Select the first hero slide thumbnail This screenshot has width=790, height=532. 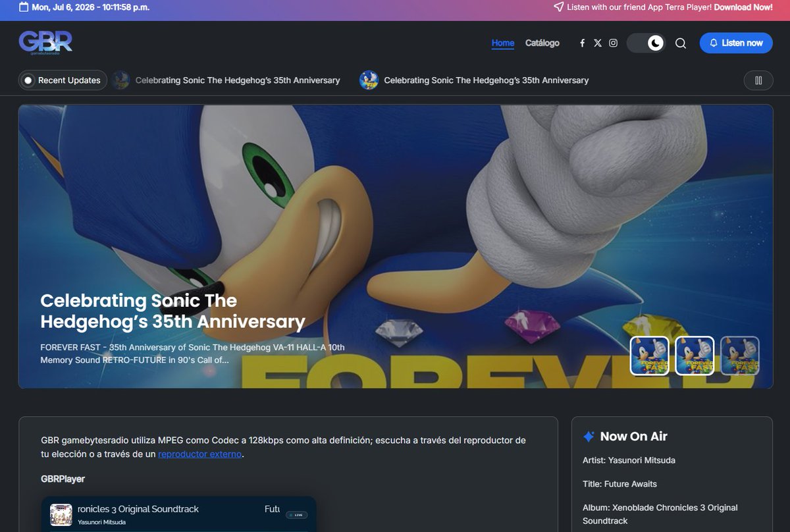click(650, 356)
